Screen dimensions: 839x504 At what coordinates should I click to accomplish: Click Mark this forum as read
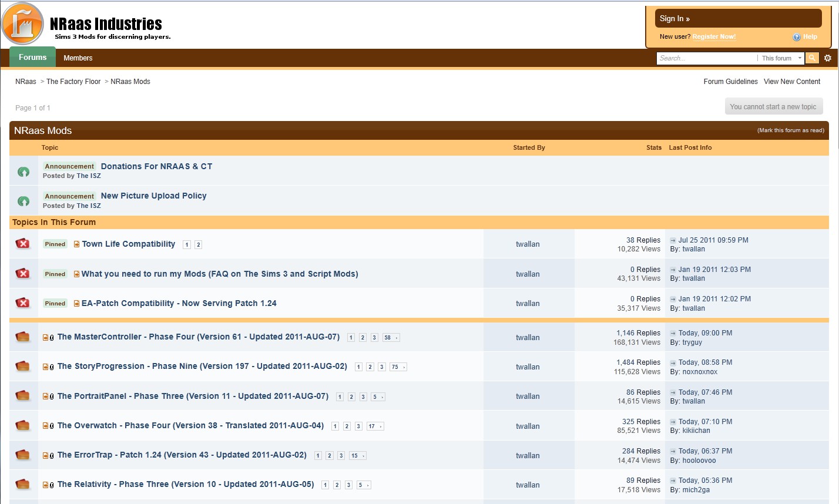[x=791, y=130]
